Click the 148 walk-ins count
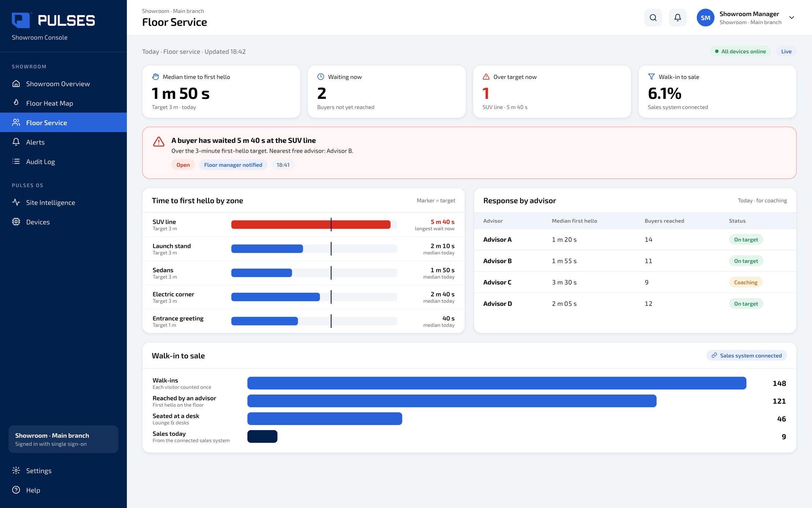 coord(779,383)
